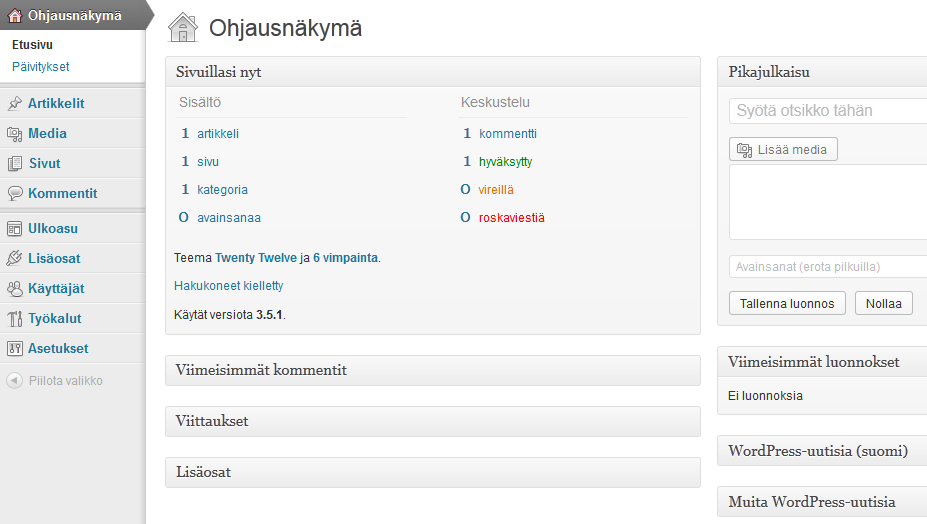Click the Asetukset settings icon
Image resolution: width=927 pixels, height=524 pixels.
click(15, 348)
